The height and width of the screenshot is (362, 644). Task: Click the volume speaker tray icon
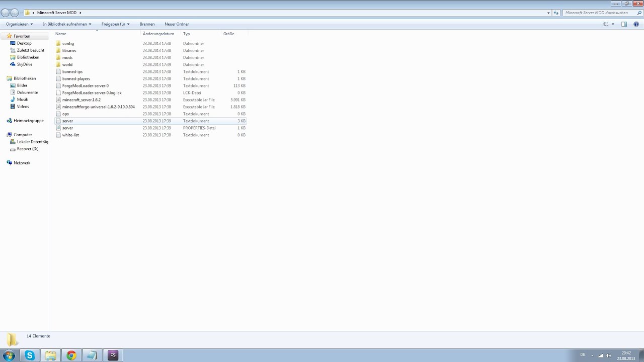608,355
